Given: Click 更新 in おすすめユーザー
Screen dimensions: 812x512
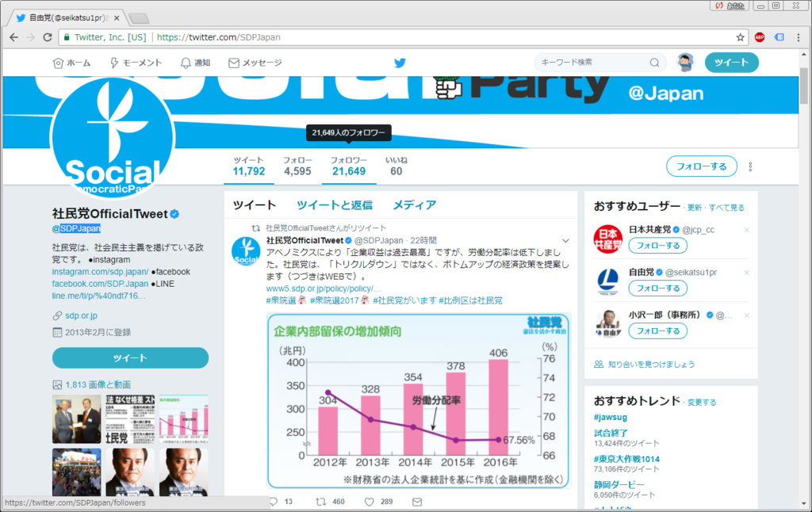Looking at the screenshot, I should (x=695, y=208).
